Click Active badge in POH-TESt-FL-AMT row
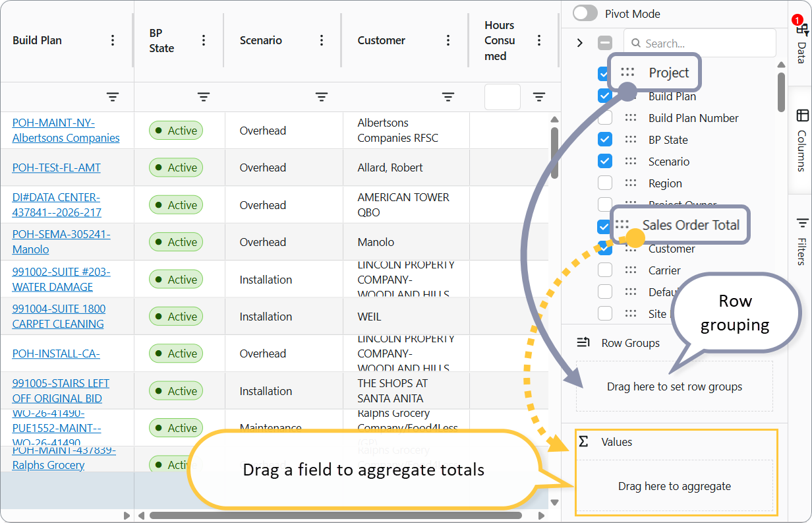 coord(176,168)
